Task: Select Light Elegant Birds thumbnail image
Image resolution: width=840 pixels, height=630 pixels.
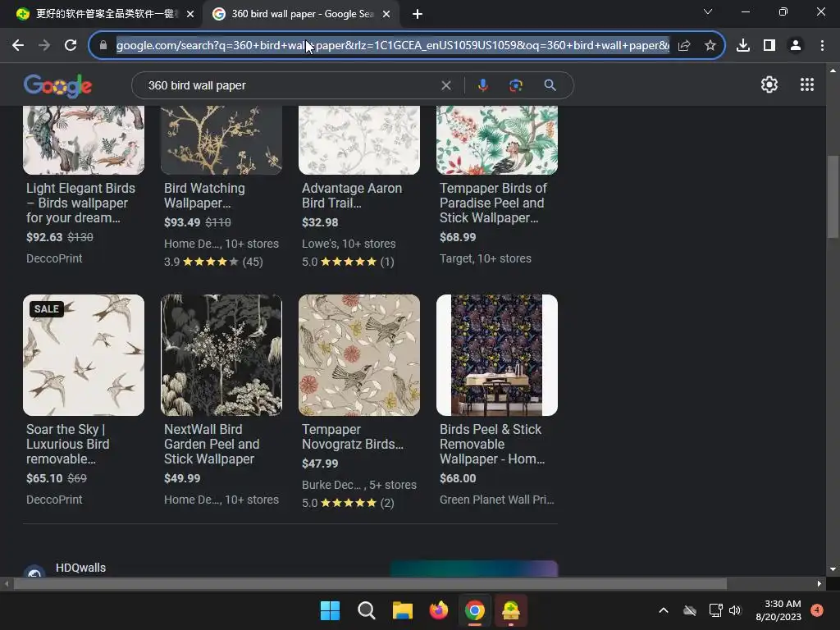Action: coord(84,140)
